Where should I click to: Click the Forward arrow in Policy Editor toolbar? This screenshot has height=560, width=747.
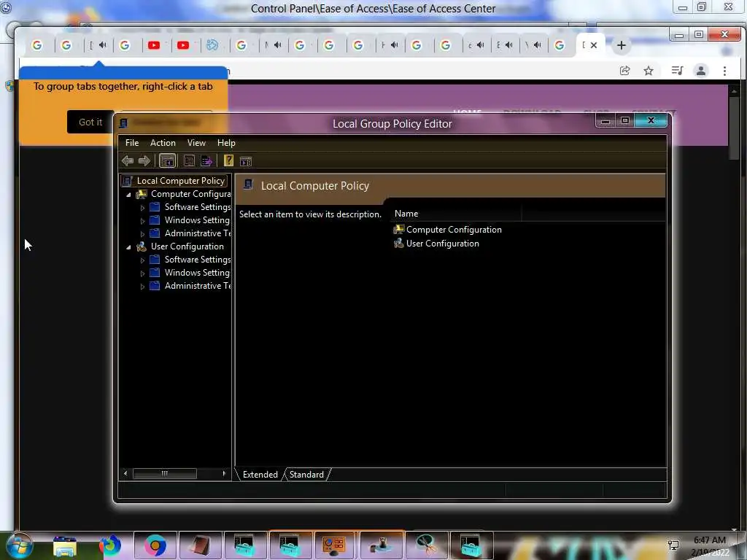144,161
